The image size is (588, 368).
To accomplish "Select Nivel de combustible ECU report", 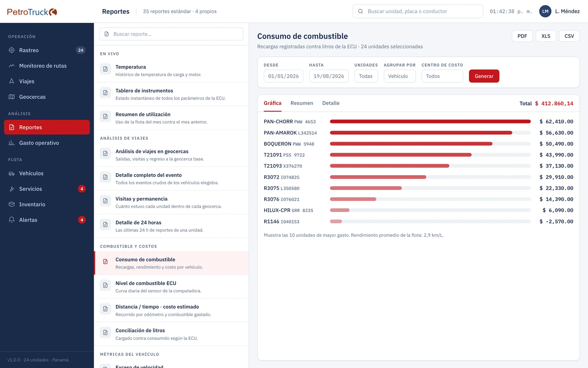I will 171,287.
